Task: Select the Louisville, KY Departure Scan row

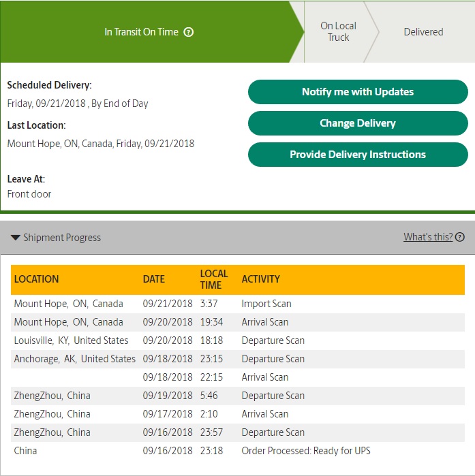Action: click(x=238, y=340)
